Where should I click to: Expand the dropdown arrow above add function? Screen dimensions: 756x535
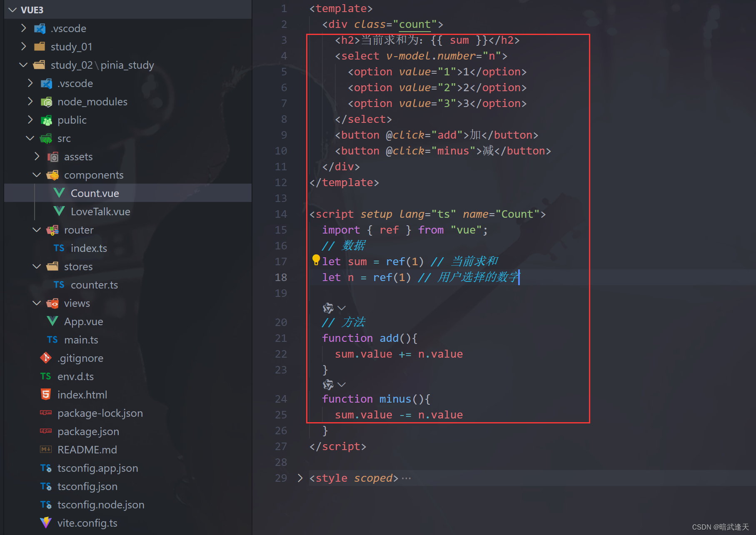coord(342,308)
